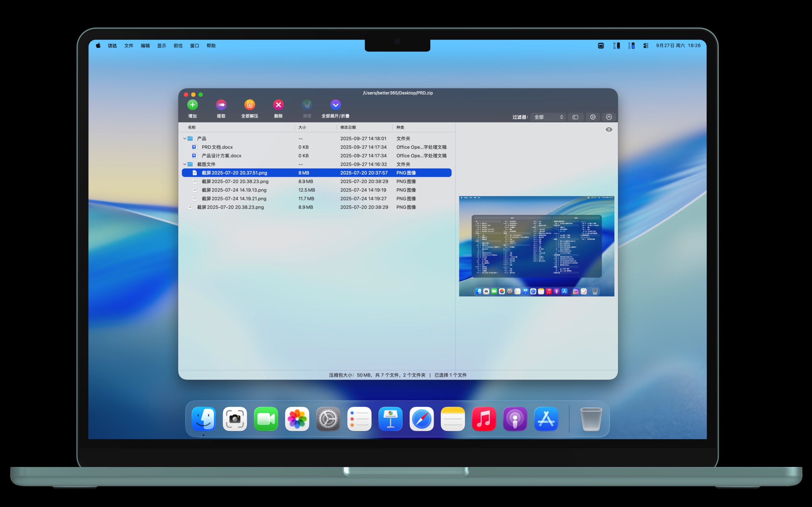Viewport: 812px width, 507px height.
Task: Collapse the 截图文件 folder disclosure triangle
Action: click(x=185, y=164)
